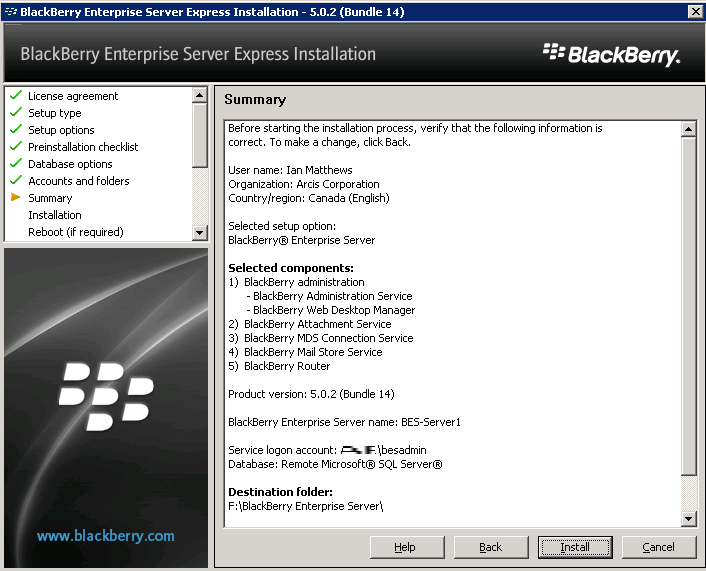Click the checkmark next to Database options
The image size is (706, 571).
pyautogui.click(x=16, y=164)
